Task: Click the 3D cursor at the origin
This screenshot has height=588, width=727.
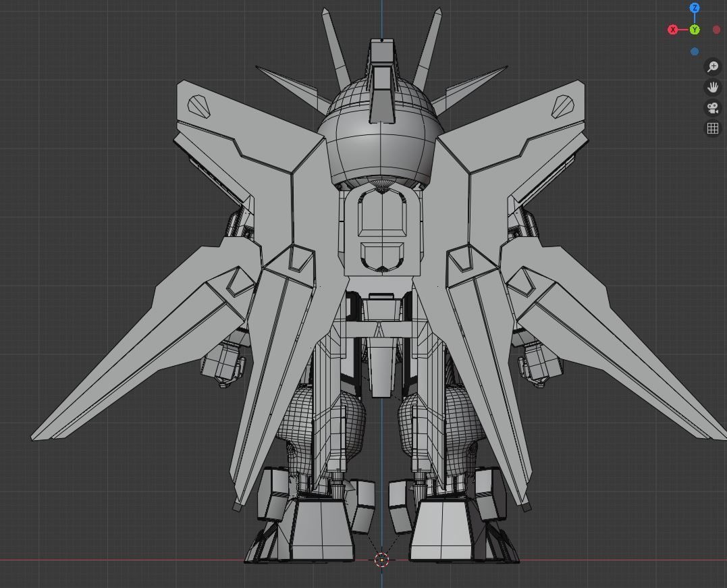Action: [x=381, y=560]
